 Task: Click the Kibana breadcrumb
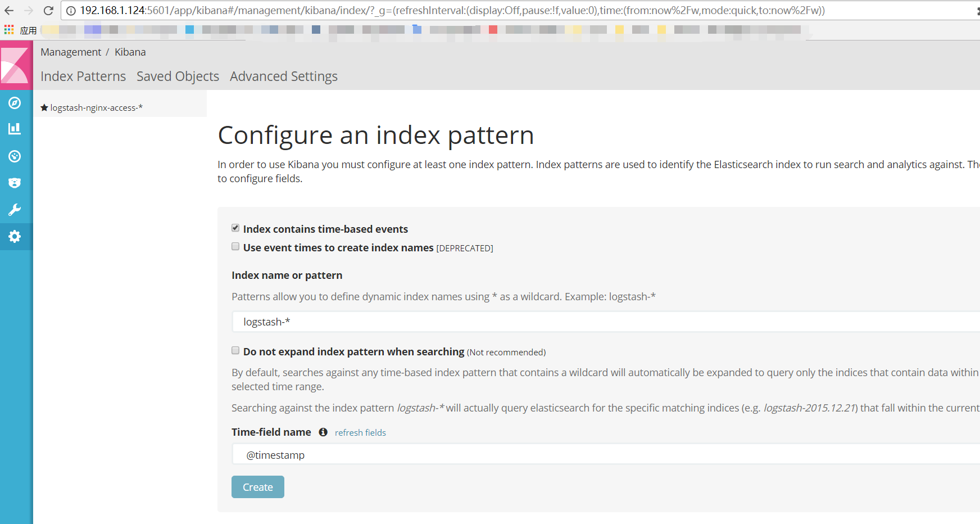point(130,52)
